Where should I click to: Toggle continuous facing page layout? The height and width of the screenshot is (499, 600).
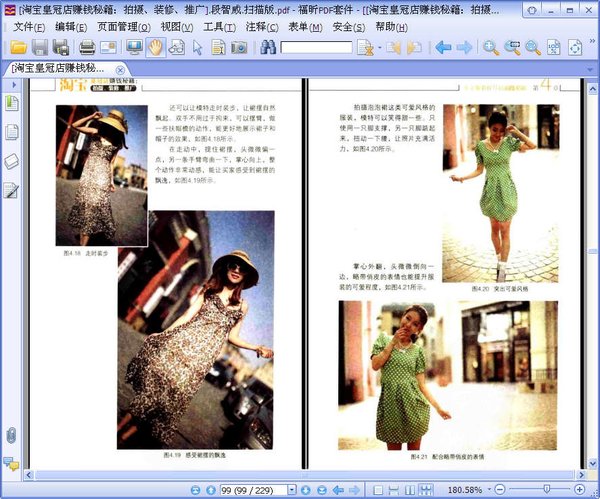coord(426,490)
